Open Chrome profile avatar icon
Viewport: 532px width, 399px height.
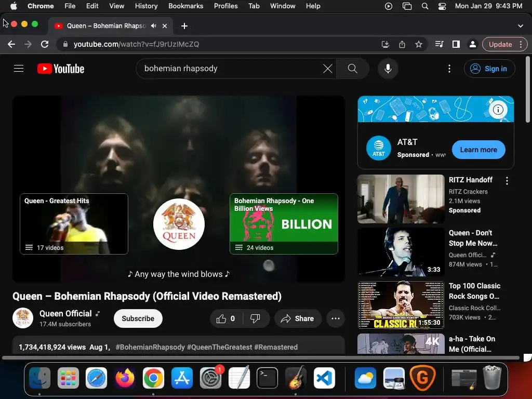point(472,44)
